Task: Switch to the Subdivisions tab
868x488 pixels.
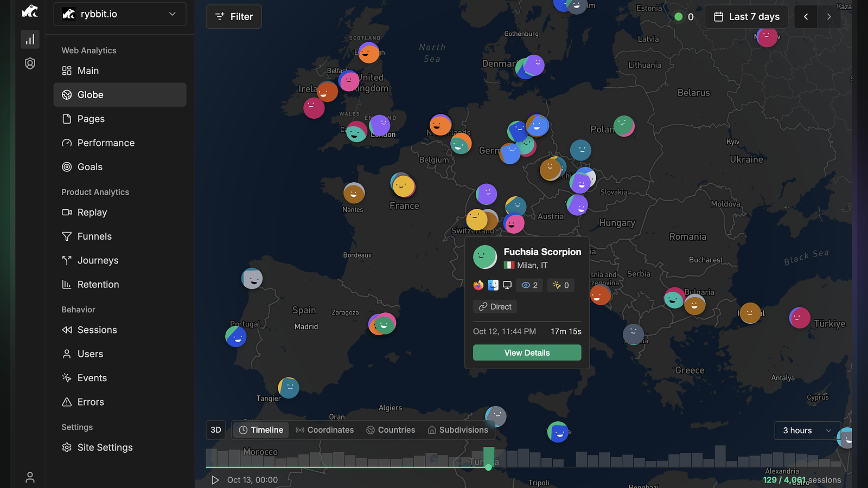Action: click(458, 430)
